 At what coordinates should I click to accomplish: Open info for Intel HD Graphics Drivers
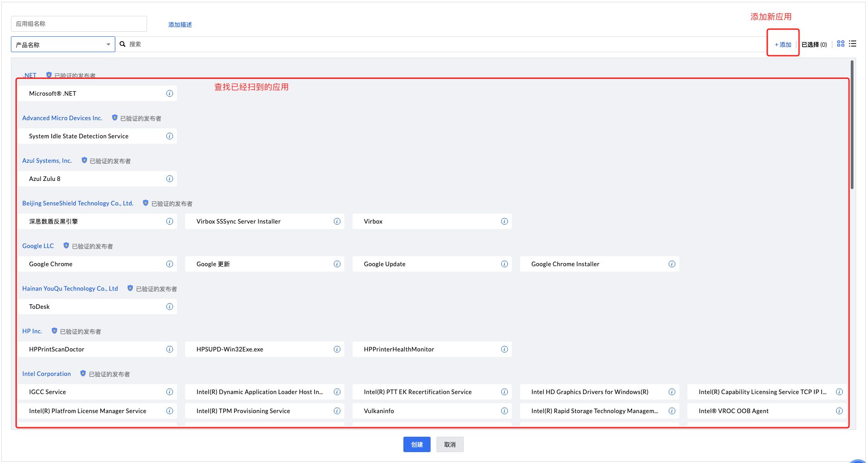pyautogui.click(x=672, y=392)
